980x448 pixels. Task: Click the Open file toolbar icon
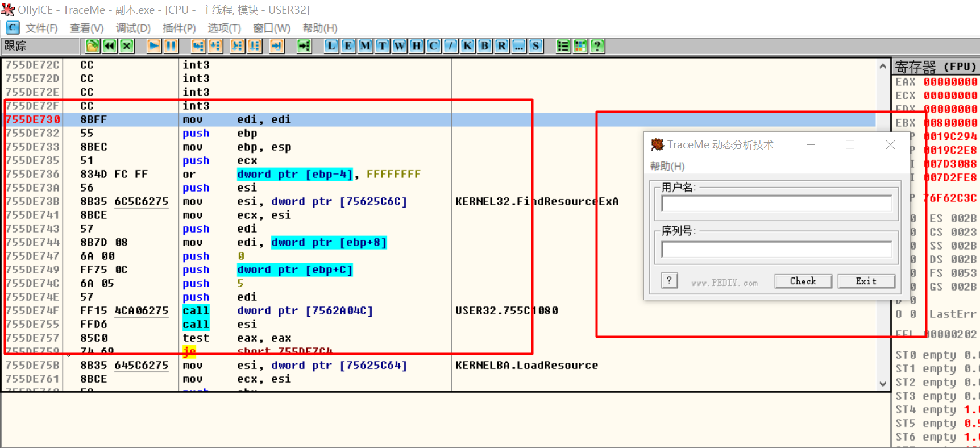tap(93, 46)
